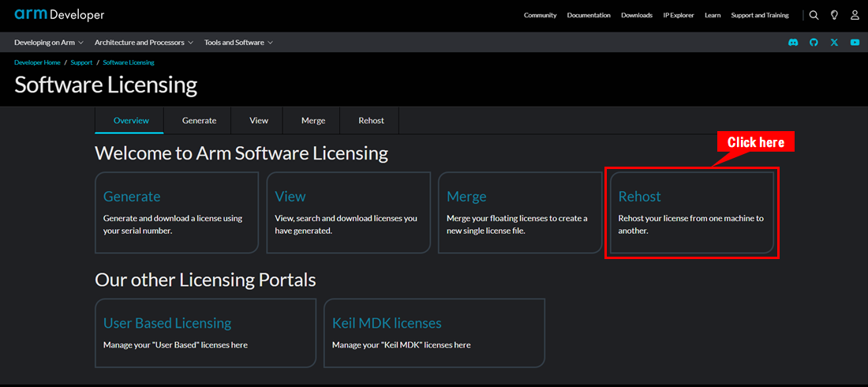Image resolution: width=868 pixels, height=387 pixels.
Task: Click the Arm Developer logo
Action: coord(59,15)
